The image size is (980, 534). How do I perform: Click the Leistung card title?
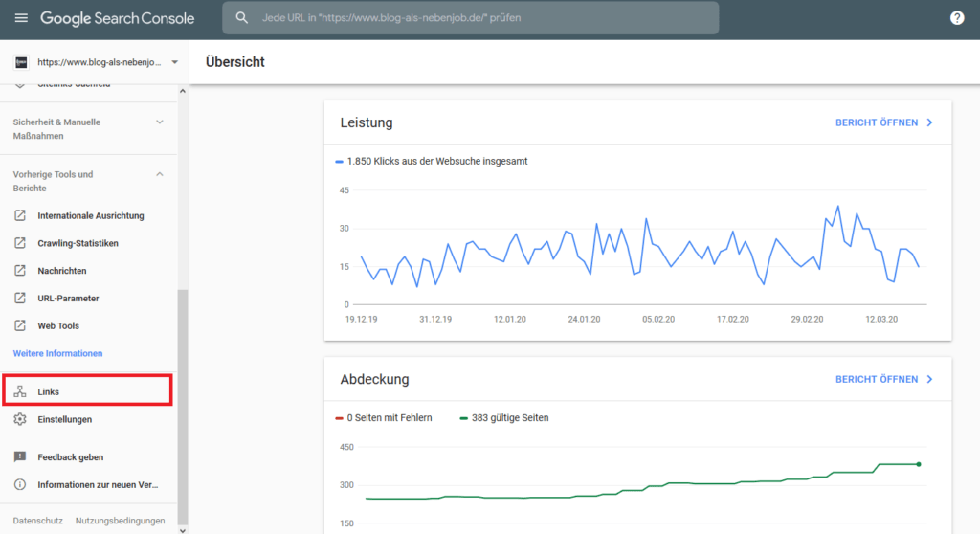(x=367, y=122)
